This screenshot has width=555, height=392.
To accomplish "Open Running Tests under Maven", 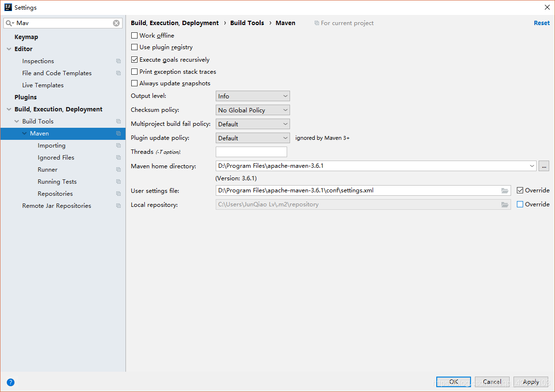I will [x=57, y=182].
